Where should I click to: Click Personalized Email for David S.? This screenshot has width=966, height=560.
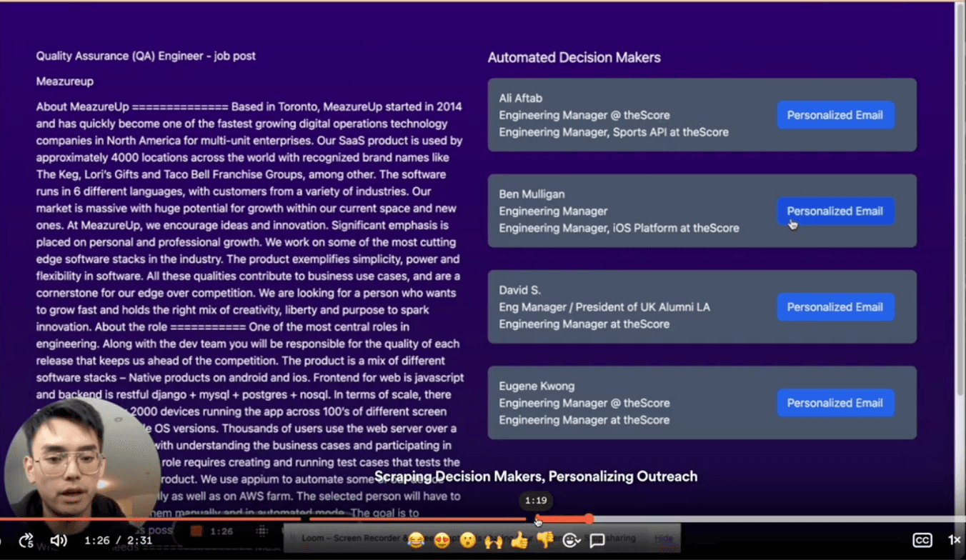coord(835,307)
